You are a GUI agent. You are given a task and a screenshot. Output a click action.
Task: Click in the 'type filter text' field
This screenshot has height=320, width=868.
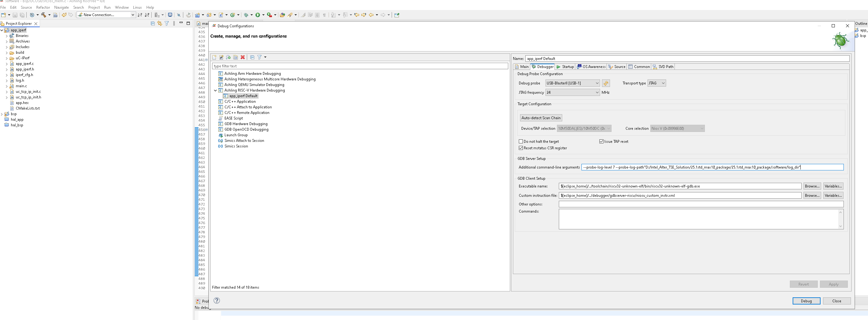[360, 66]
